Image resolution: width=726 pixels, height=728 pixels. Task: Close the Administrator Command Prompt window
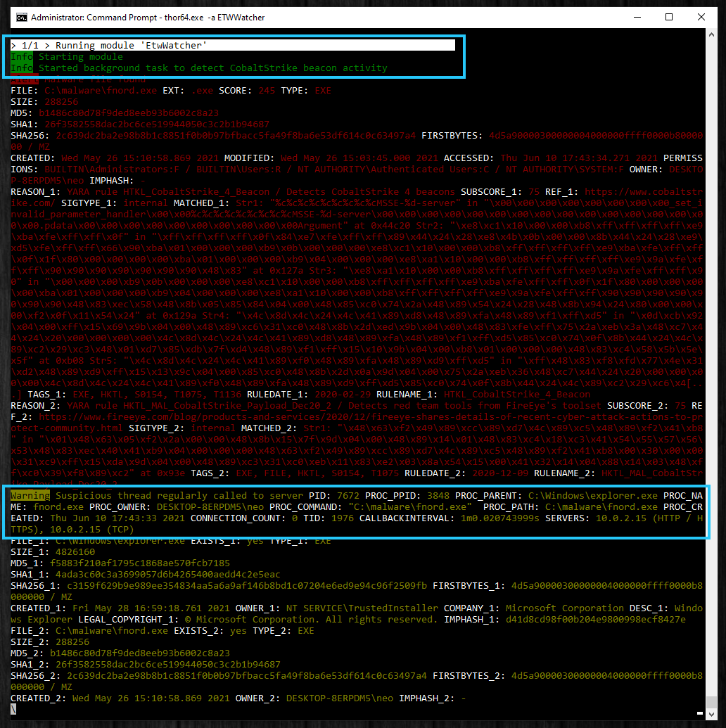click(701, 17)
